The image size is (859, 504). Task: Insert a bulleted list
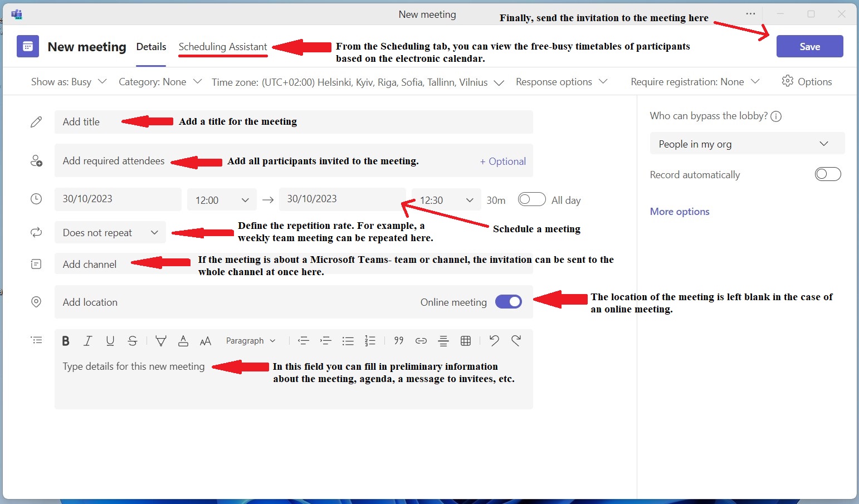point(348,341)
